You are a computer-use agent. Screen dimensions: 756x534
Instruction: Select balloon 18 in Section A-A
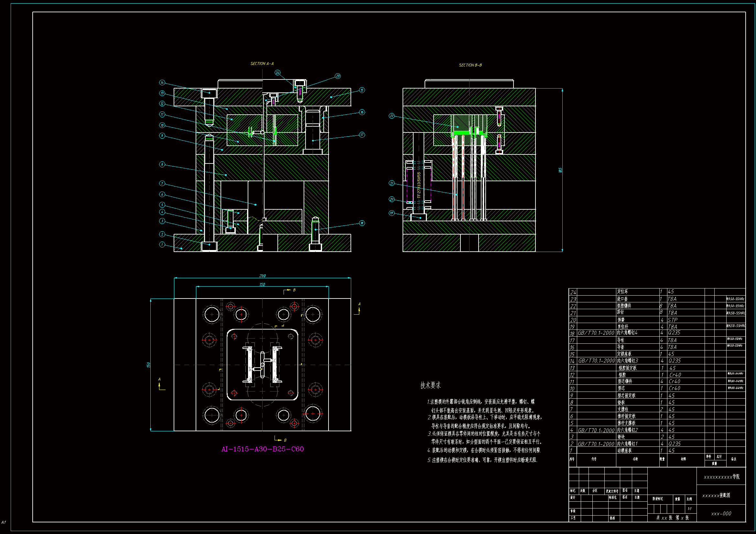pyautogui.click(x=362, y=223)
